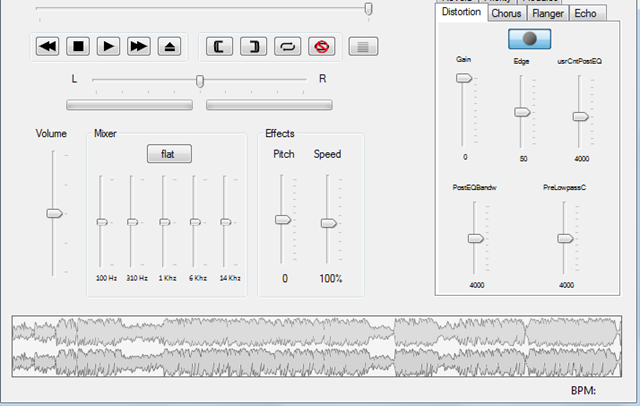The height and width of the screenshot is (406, 640).
Task: Click the 100 Hz equalizer slider
Action: tap(102, 222)
